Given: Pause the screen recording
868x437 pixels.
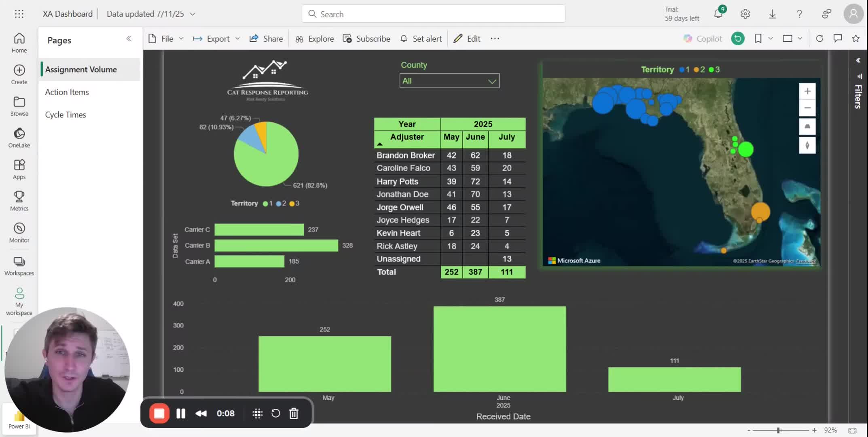Looking at the screenshot, I should click(181, 413).
